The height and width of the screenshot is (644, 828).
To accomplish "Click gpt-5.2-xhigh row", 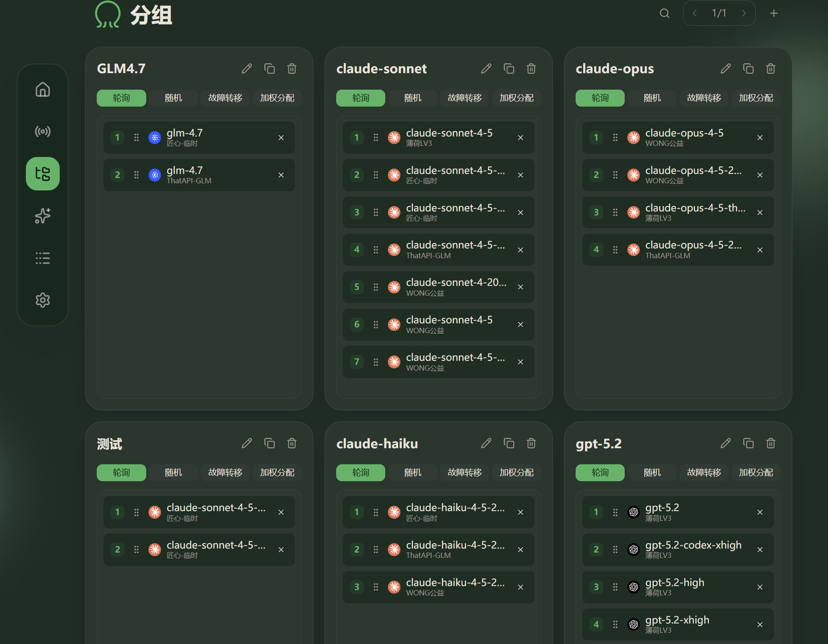I will tap(678, 625).
